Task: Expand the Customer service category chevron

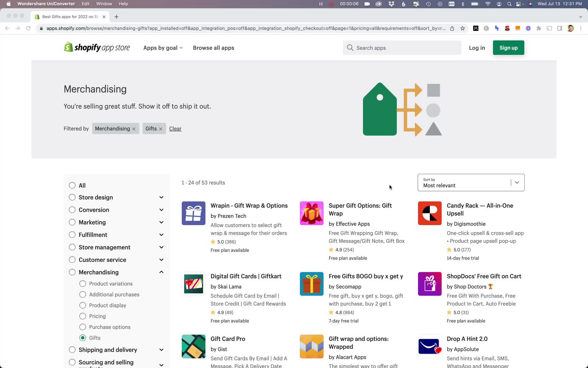Action: pyautogui.click(x=161, y=260)
